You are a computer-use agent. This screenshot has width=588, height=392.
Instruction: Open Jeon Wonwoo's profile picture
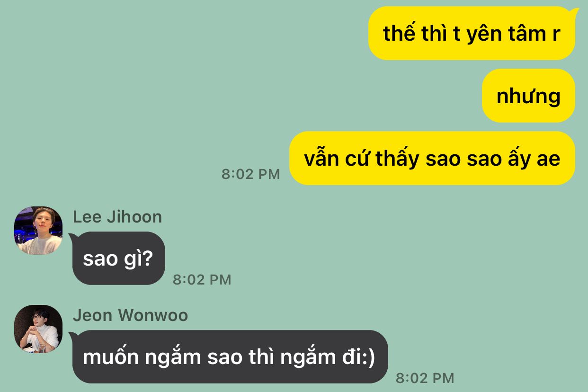pyautogui.click(x=38, y=329)
